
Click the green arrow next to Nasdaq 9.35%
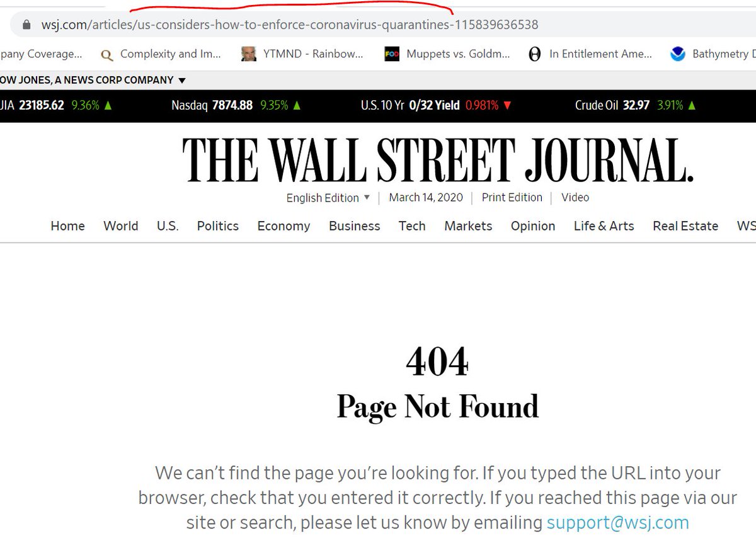tap(296, 105)
